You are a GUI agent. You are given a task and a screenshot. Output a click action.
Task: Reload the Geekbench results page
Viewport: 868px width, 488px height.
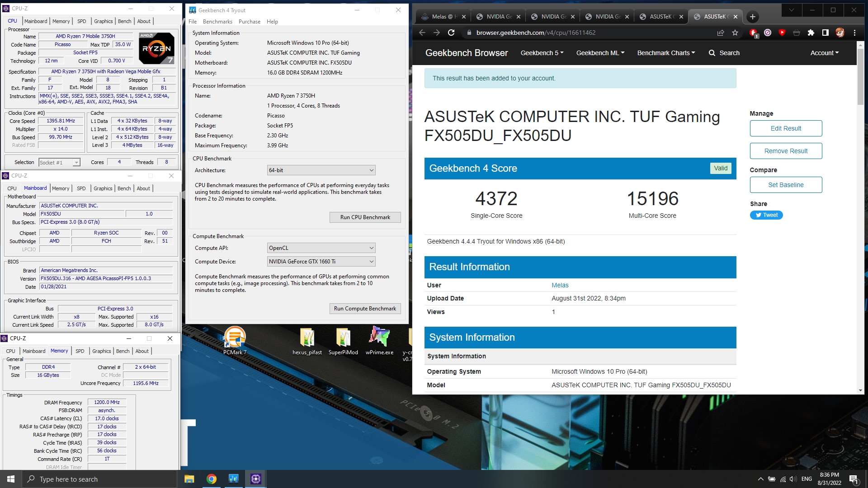point(451,33)
